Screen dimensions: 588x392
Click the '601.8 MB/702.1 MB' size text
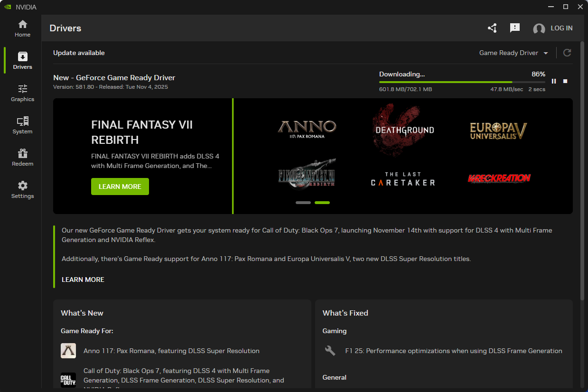(x=406, y=89)
